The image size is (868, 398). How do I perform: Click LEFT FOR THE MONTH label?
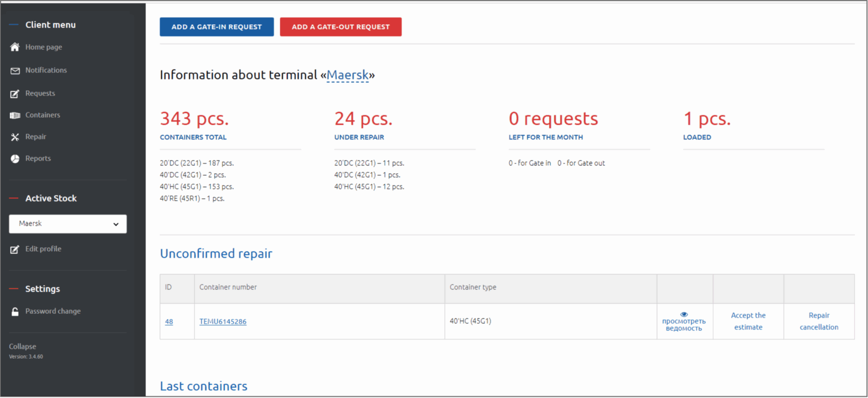tap(546, 137)
